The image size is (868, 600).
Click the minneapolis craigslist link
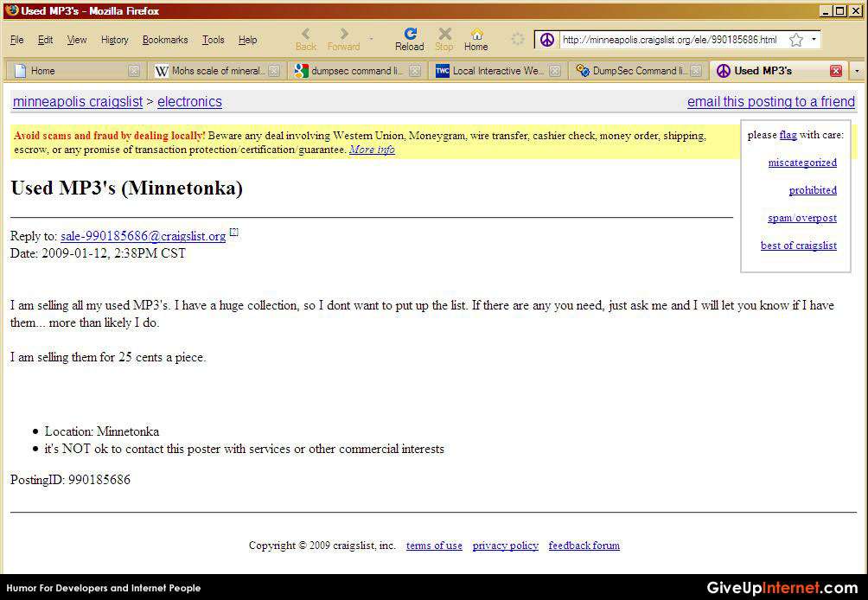(x=78, y=102)
